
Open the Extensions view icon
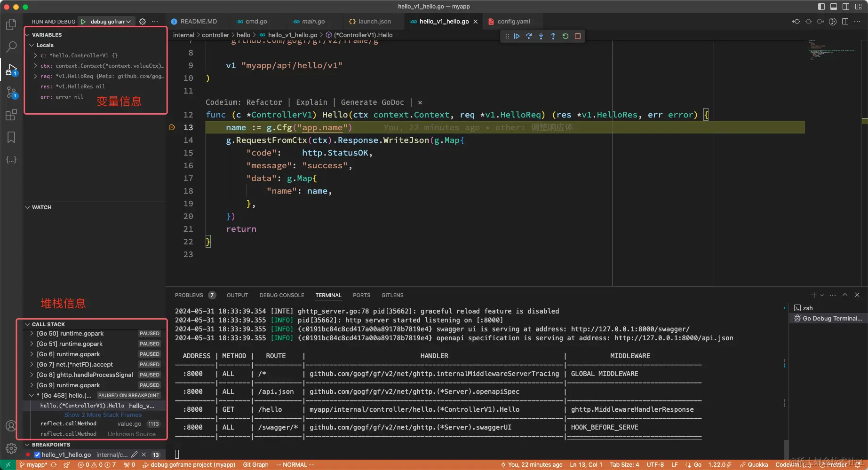(x=11, y=115)
